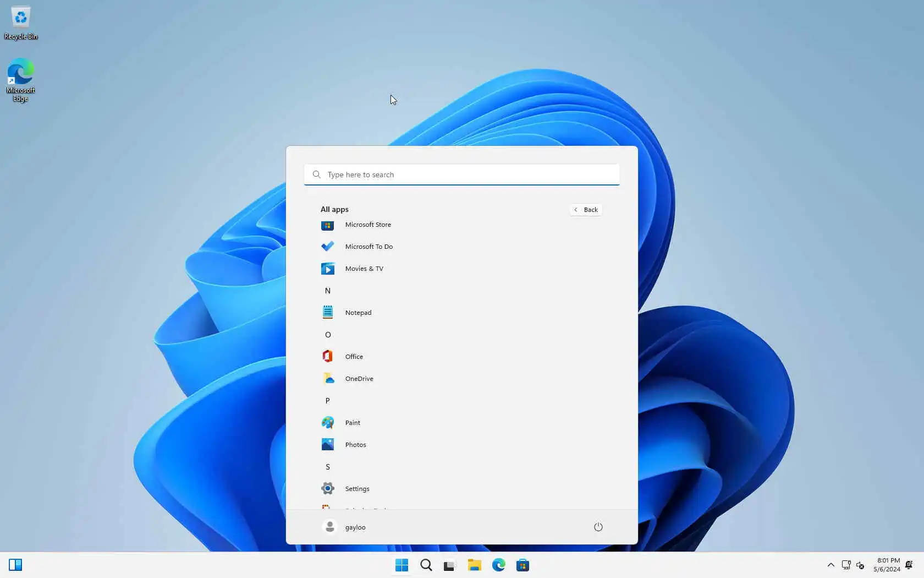This screenshot has width=924, height=578.
Task: Click the volume icon in the system tray
Action: 860,565
